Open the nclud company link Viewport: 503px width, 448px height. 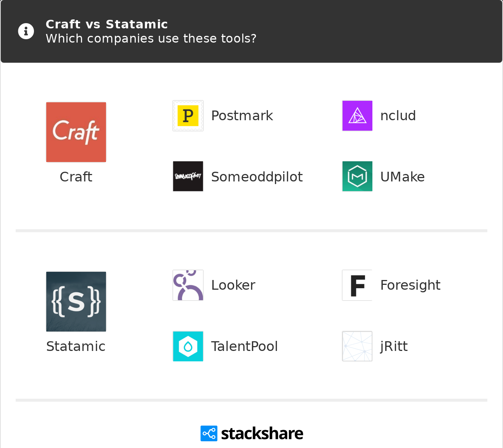pyautogui.click(x=398, y=116)
